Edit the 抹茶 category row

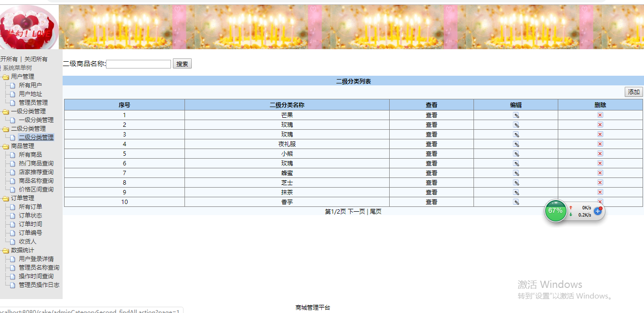click(516, 192)
